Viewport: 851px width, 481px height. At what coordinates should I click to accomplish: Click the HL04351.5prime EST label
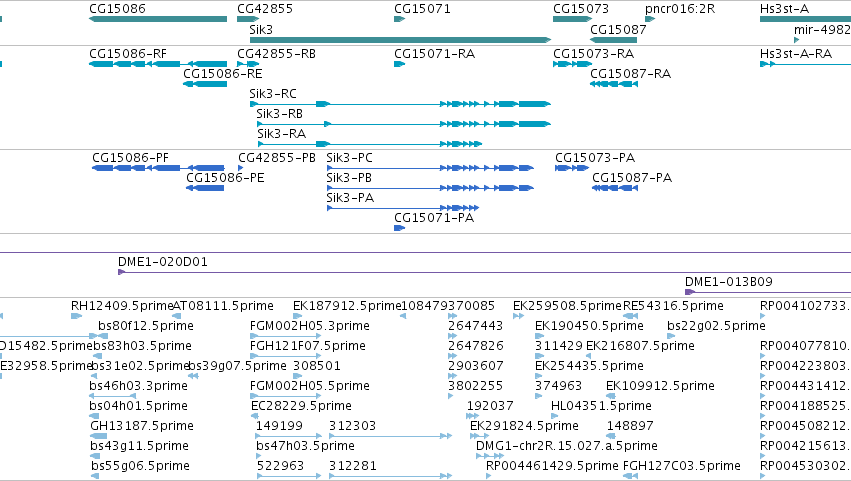[601, 407]
